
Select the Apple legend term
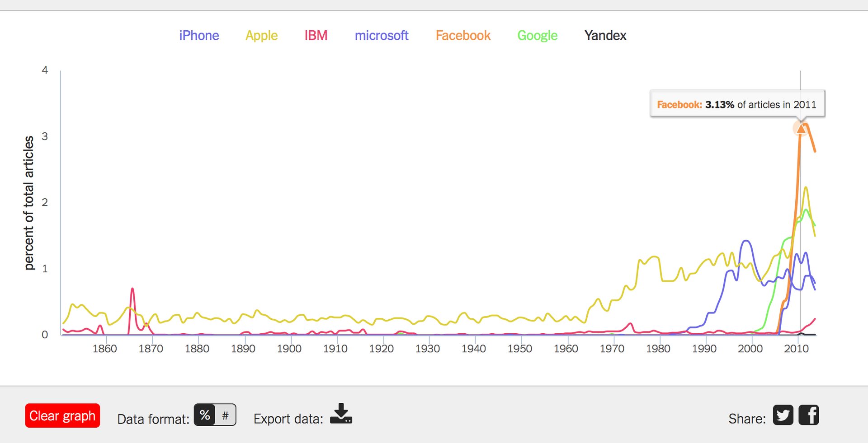(x=261, y=36)
